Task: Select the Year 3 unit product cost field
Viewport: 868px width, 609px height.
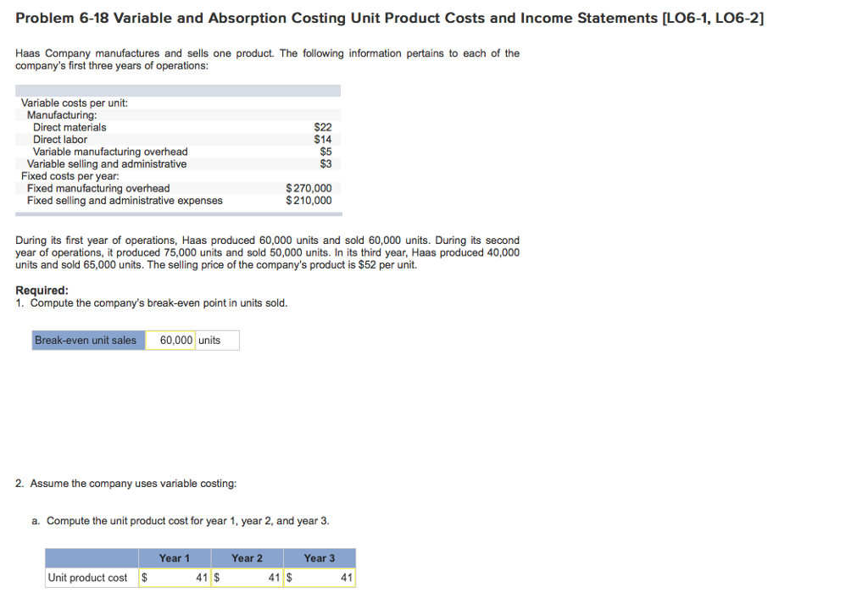Action: tap(319, 577)
